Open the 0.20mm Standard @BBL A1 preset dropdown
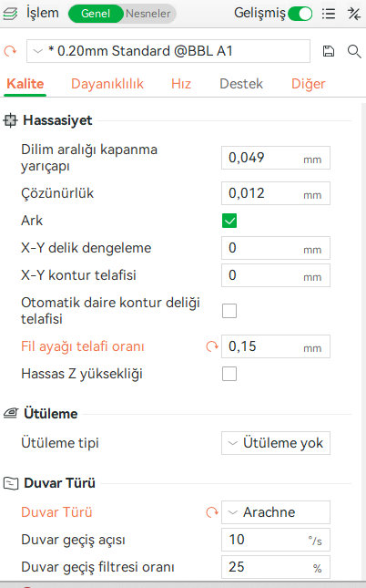The height and width of the screenshot is (588, 366). point(168,51)
